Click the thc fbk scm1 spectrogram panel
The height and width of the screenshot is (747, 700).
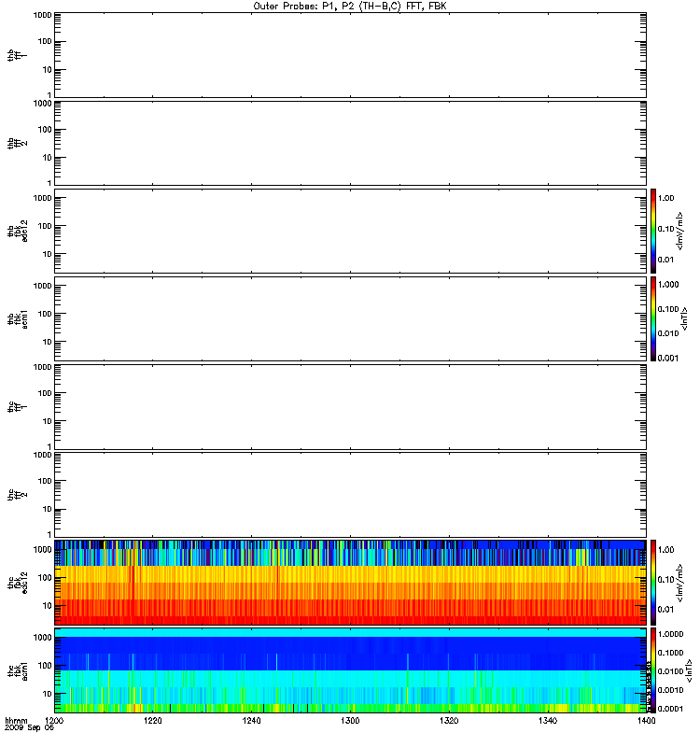tap(350, 670)
